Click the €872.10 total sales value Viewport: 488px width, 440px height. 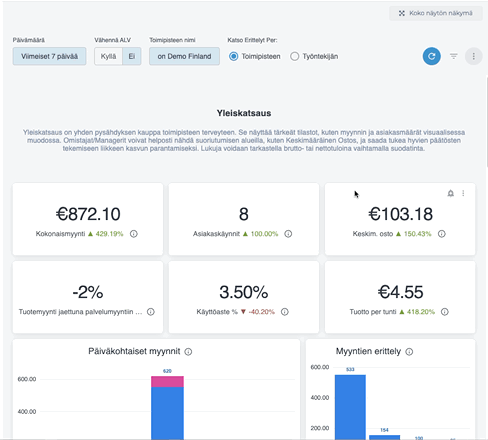pyautogui.click(x=88, y=214)
